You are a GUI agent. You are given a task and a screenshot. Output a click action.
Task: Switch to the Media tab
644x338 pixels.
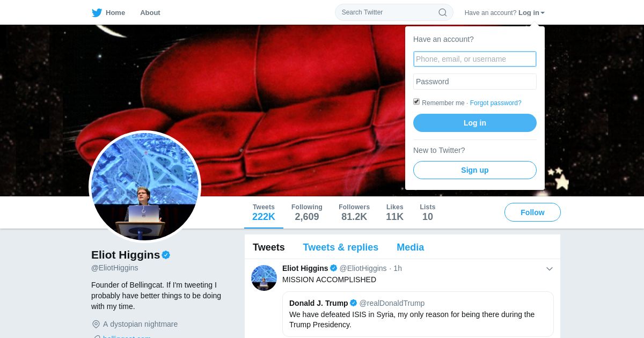tap(410, 247)
